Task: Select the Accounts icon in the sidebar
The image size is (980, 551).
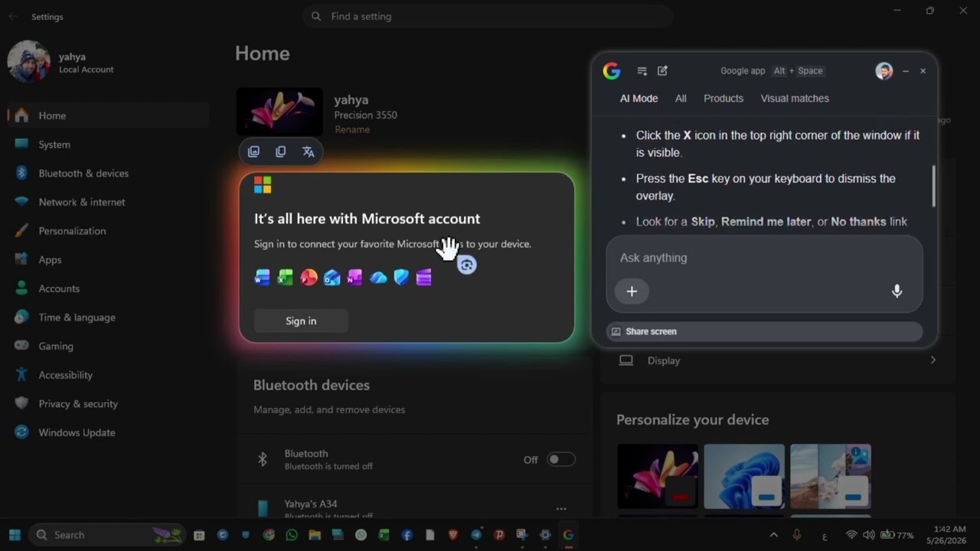Action: [x=21, y=289]
